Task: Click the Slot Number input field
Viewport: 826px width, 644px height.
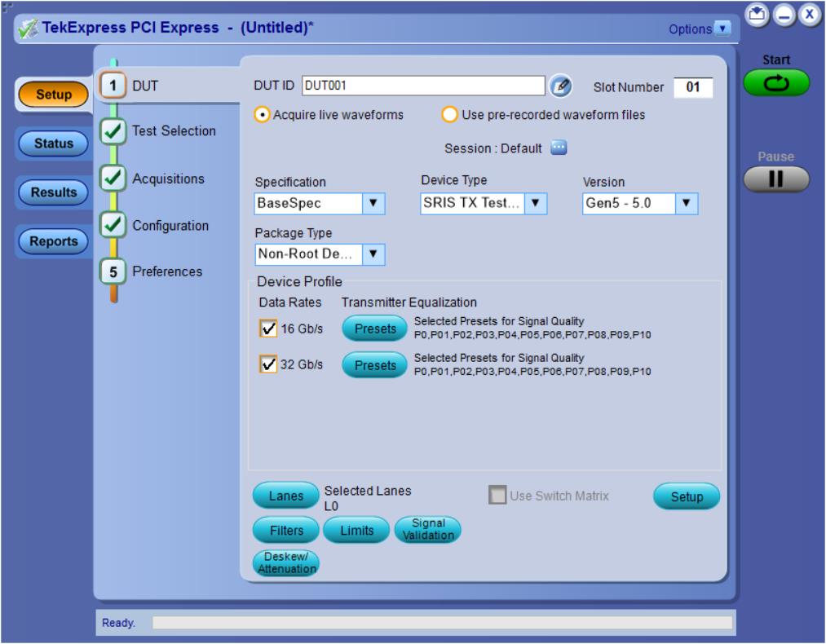Action: pyautogui.click(x=694, y=87)
